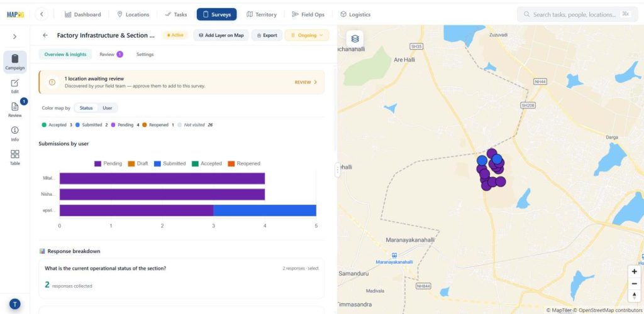Go back using the arrow beside the survey title
The width and height of the screenshot is (644, 314).
point(45,35)
